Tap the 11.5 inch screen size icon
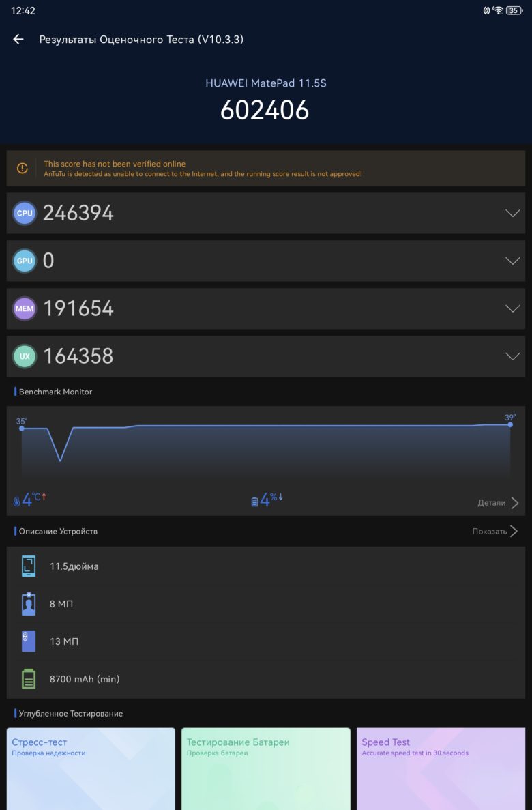532x810 pixels. (29, 566)
